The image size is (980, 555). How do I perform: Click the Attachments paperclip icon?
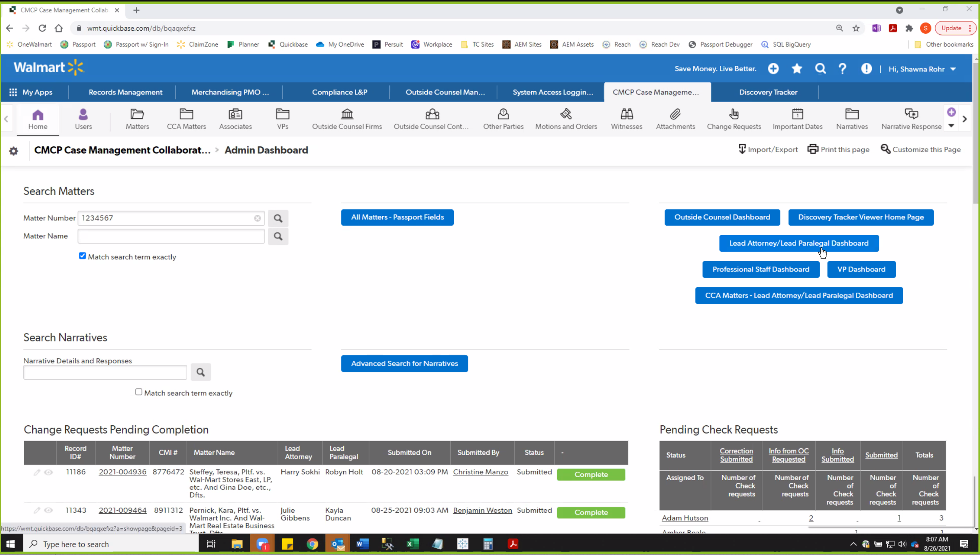tap(675, 114)
